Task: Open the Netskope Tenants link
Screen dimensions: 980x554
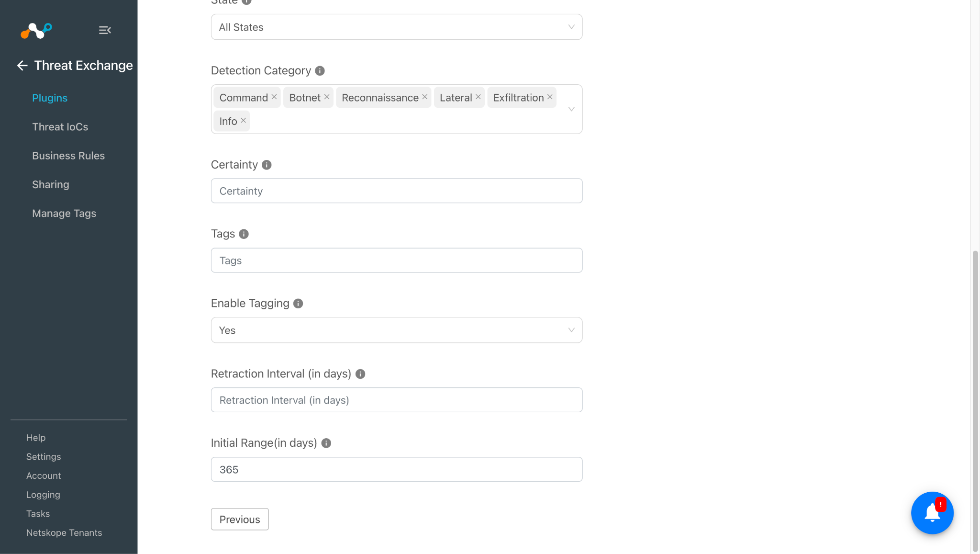Action: [x=64, y=532]
